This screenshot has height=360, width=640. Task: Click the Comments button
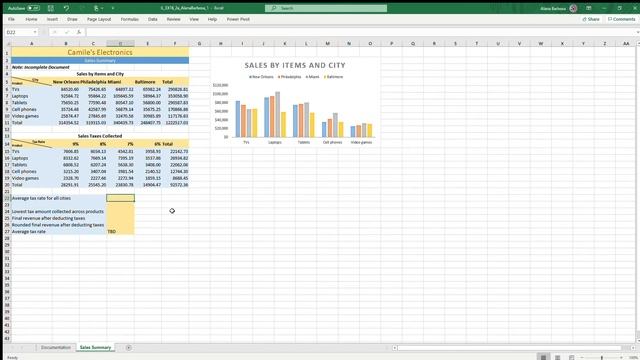[x=621, y=19]
